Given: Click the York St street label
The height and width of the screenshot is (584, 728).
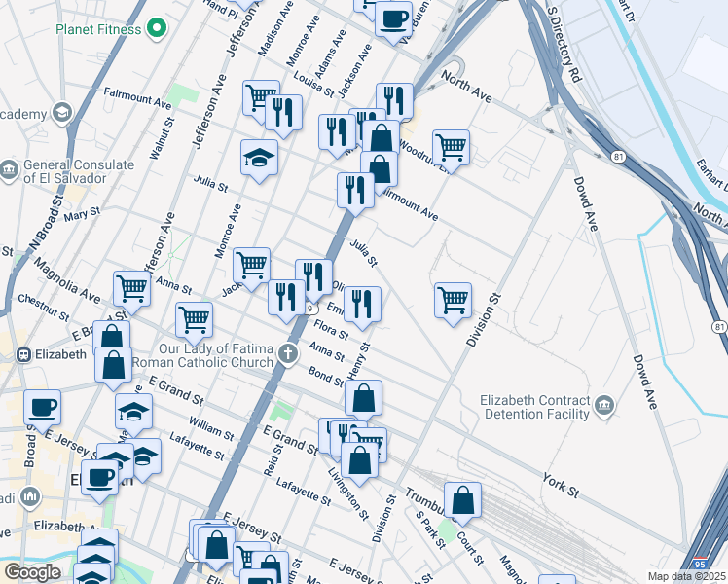Looking at the screenshot, I should coord(562,486).
